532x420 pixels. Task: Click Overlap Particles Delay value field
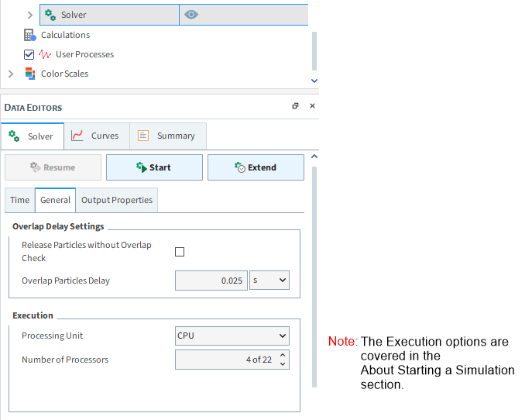coord(211,281)
